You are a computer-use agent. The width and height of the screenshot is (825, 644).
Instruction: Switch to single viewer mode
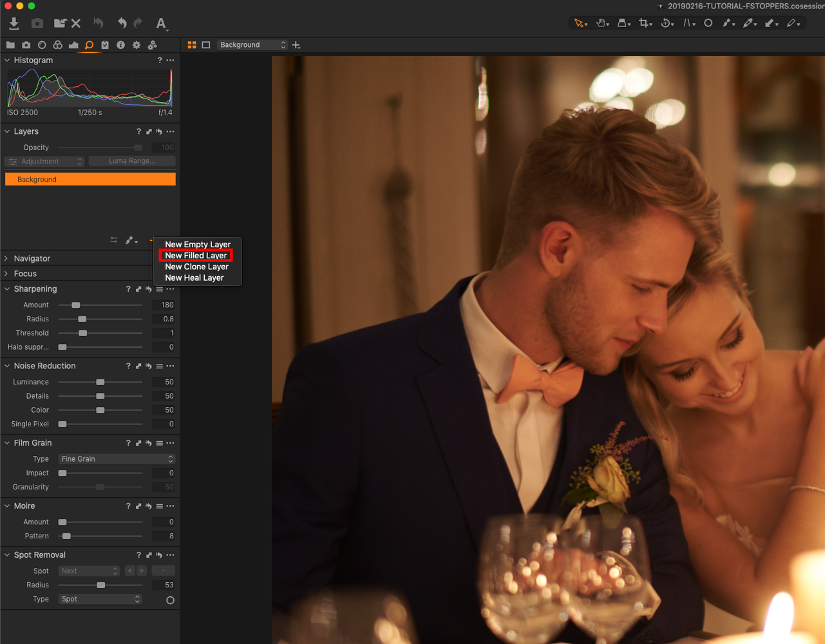click(x=206, y=45)
